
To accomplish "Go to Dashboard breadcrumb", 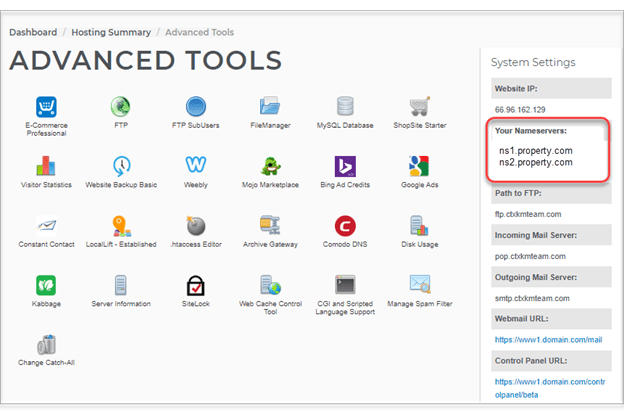I will pos(33,32).
